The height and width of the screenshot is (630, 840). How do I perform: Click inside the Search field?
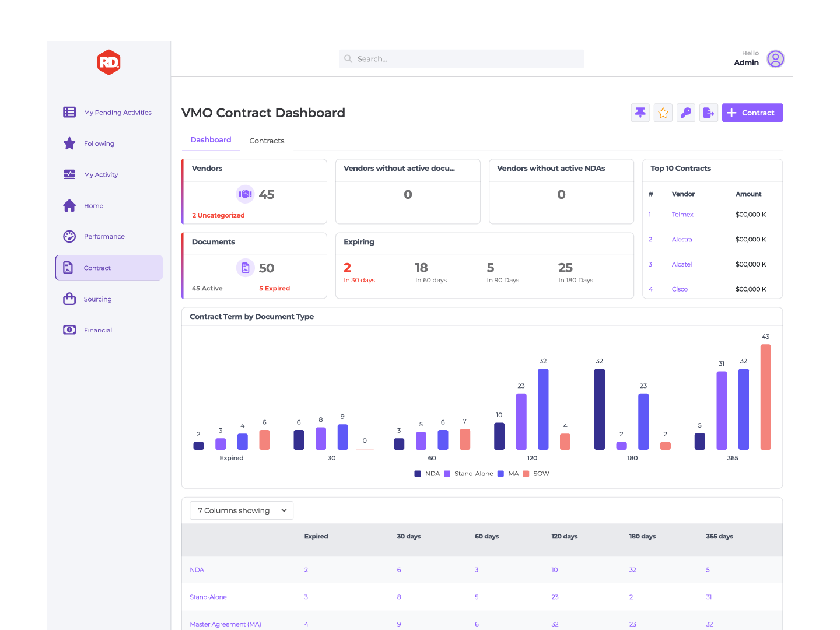(461, 58)
